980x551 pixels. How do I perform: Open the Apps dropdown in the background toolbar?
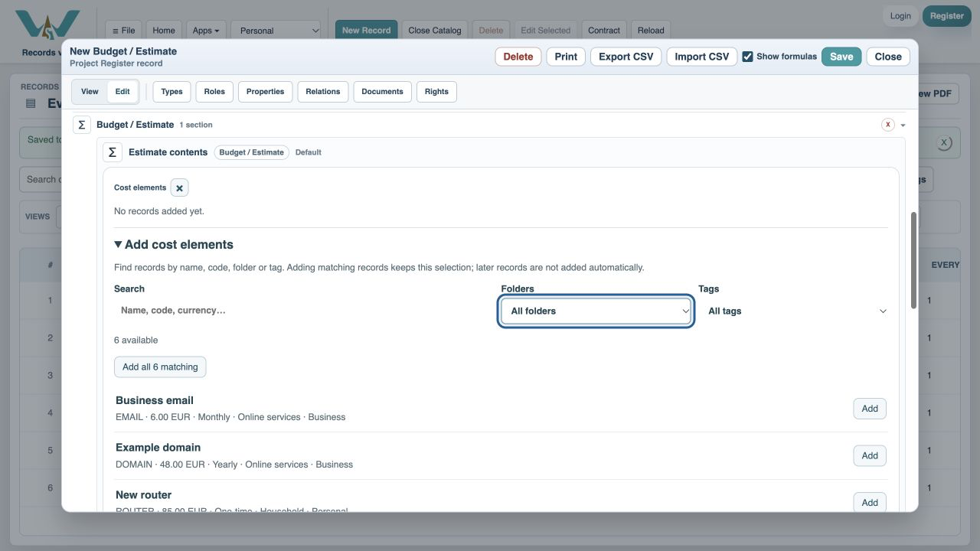(x=206, y=31)
